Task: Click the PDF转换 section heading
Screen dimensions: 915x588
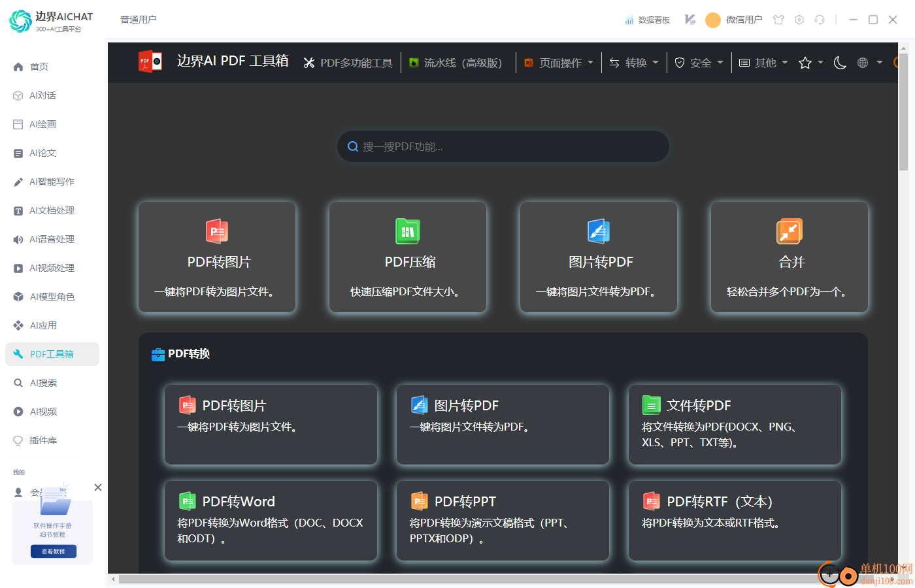Action: (x=180, y=354)
